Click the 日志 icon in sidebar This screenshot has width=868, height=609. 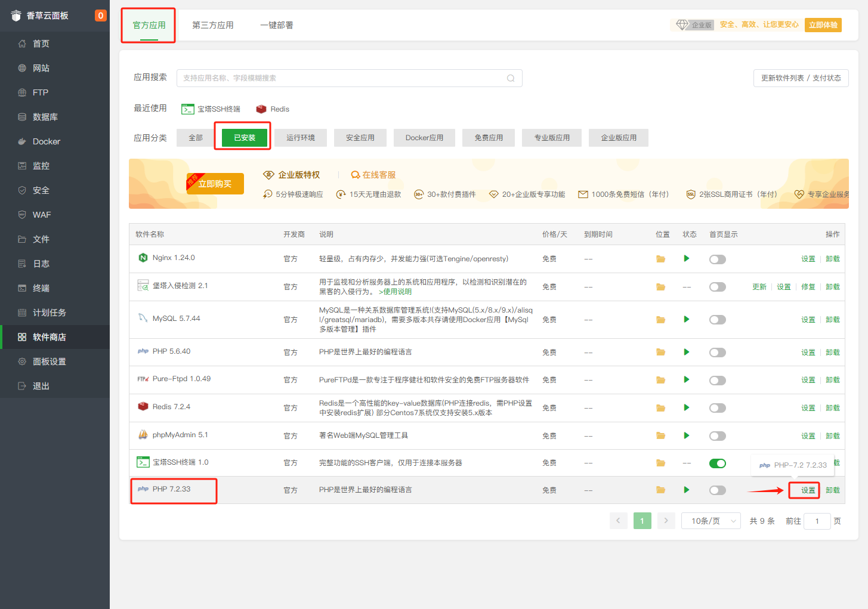click(22, 264)
